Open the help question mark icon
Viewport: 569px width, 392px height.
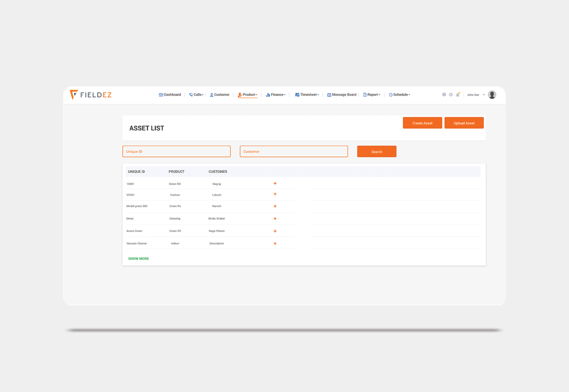coord(444,95)
